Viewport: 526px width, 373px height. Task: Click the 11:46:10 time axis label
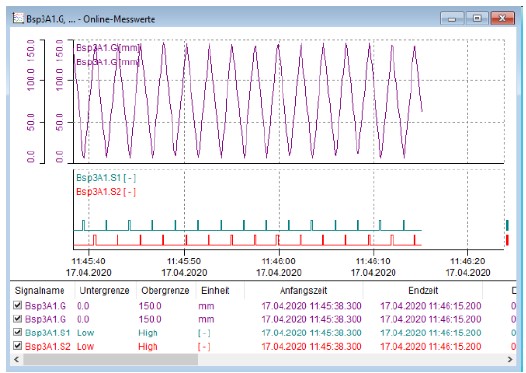coord(373,261)
